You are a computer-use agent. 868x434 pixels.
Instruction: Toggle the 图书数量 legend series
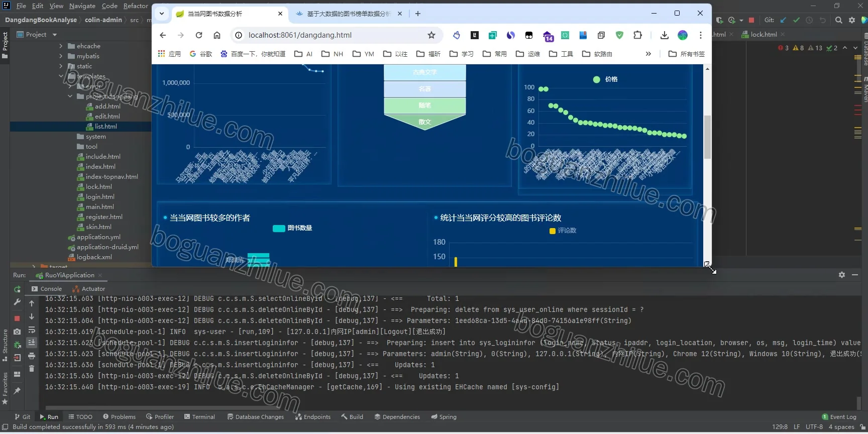[292, 228]
